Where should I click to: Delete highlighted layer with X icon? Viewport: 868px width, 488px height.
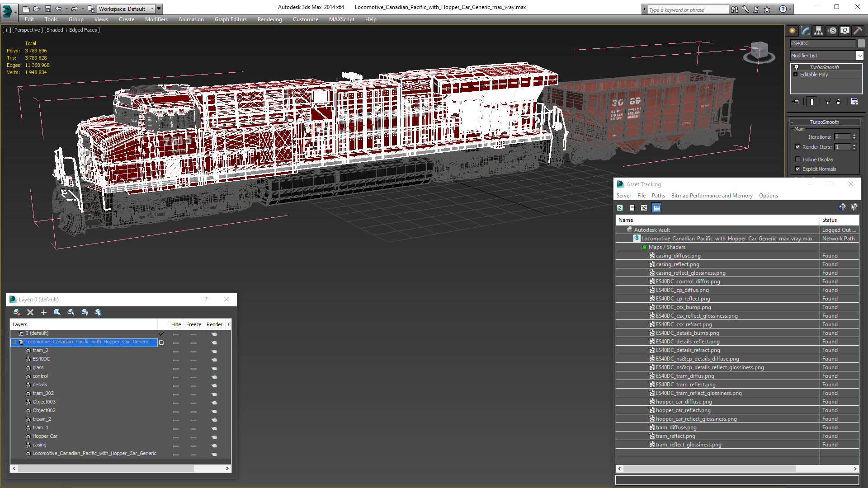pyautogui.click(x=30, y=312)
